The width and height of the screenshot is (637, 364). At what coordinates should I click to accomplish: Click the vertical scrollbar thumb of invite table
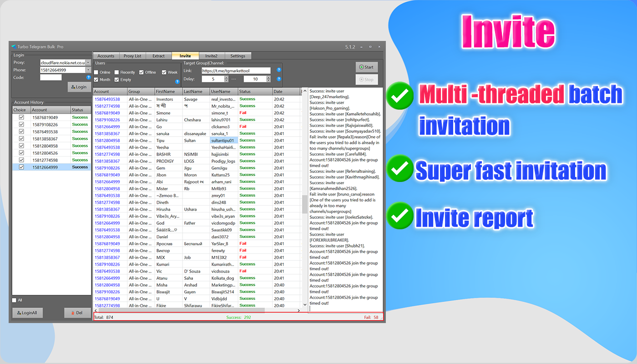pyautogui.click(x=304, y=204)
